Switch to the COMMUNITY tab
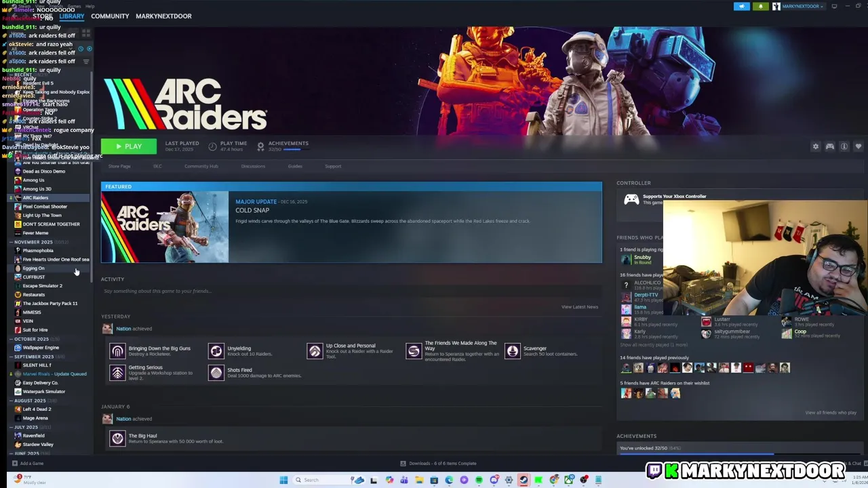Screen dimensions: 868x488 (x=110, y=16)
